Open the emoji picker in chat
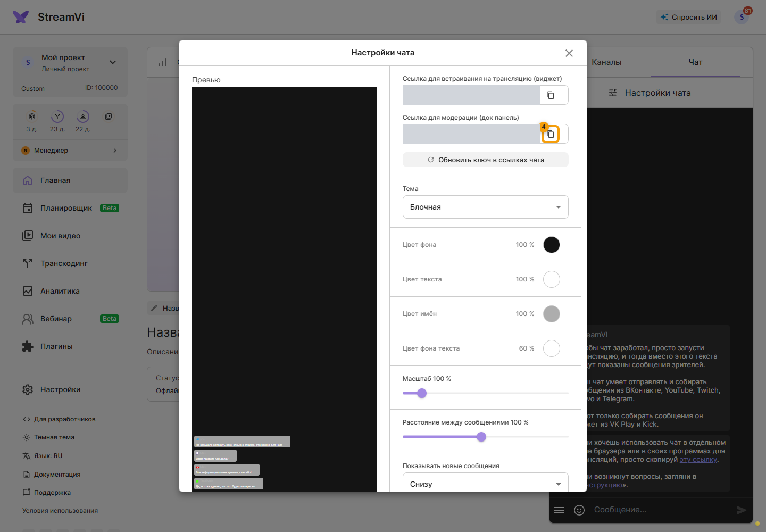 click(x=579, y=510)
